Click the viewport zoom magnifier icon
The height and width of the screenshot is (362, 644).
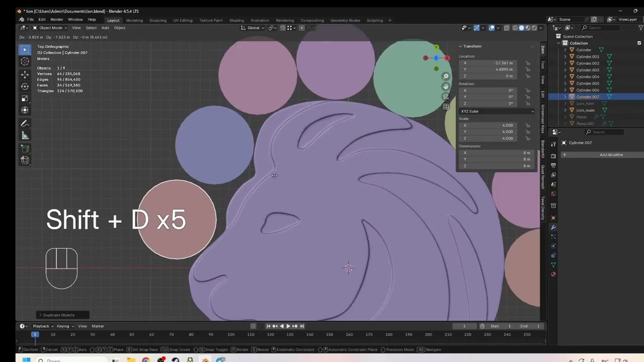click(446, 76)
